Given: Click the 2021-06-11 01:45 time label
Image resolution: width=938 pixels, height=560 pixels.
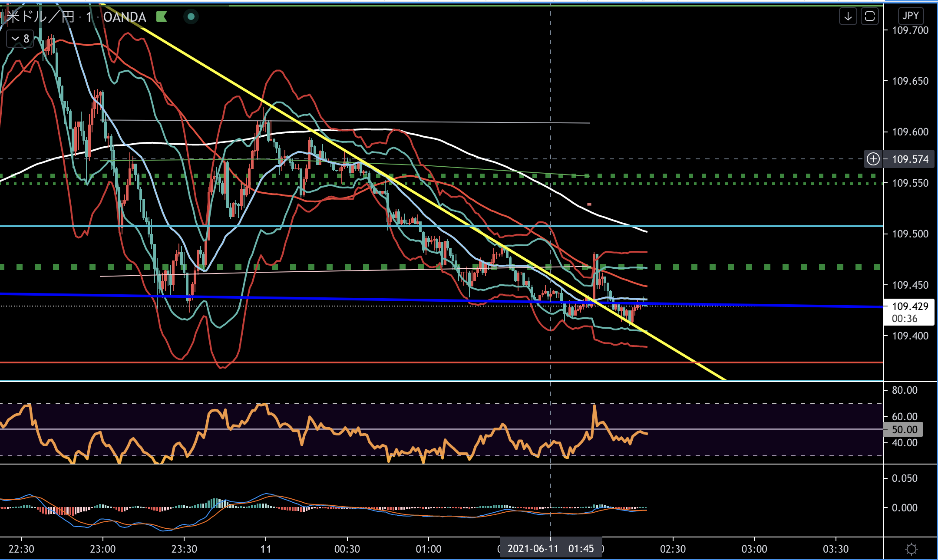Looking at the screenshot, I should tap(550, 549).
